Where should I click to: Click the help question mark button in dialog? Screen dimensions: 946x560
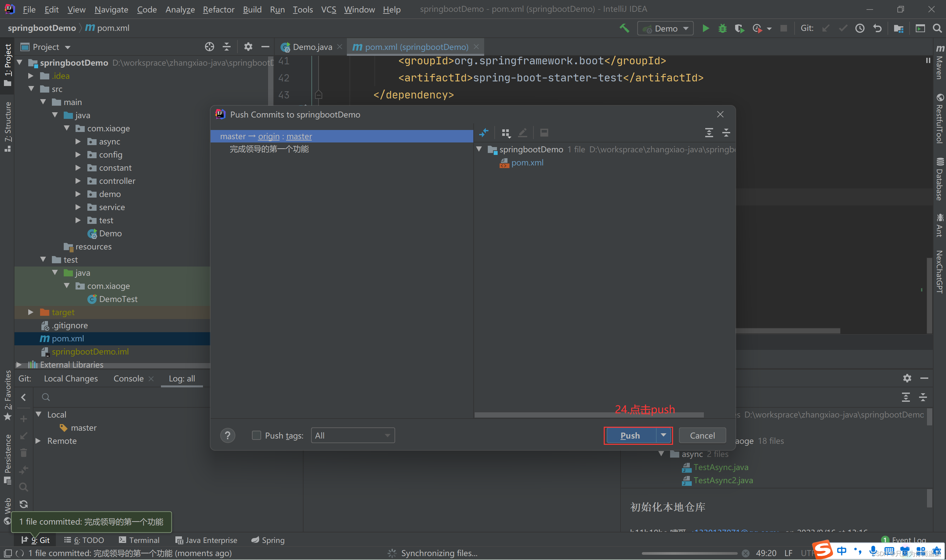coord(227,436)
